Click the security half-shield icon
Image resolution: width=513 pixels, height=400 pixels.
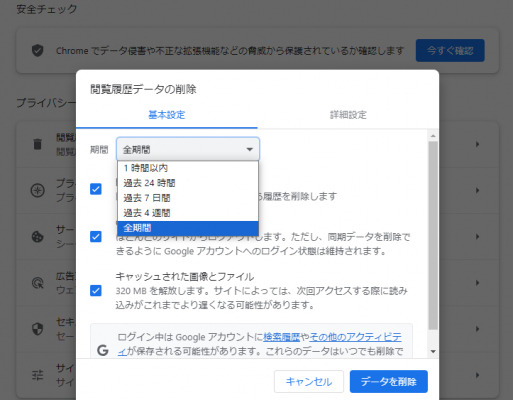click(37, 329)
